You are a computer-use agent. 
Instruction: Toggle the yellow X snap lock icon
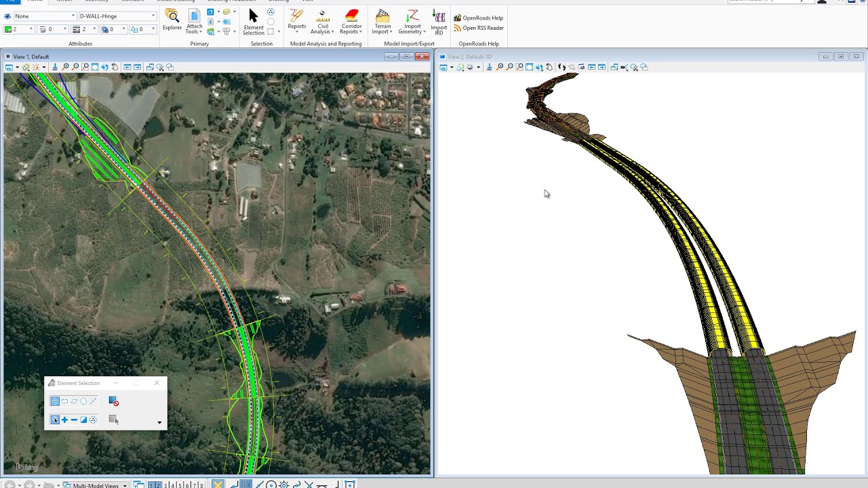(x=218, y=485)
